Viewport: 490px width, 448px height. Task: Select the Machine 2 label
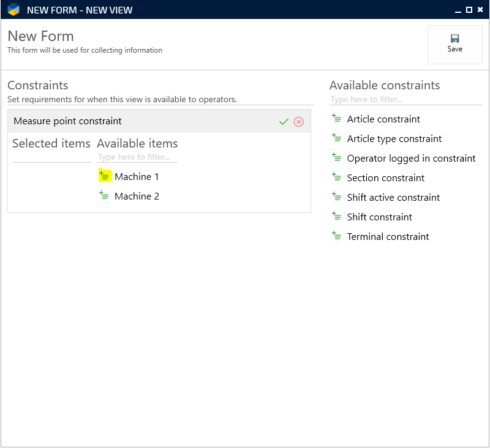[137, 196]
